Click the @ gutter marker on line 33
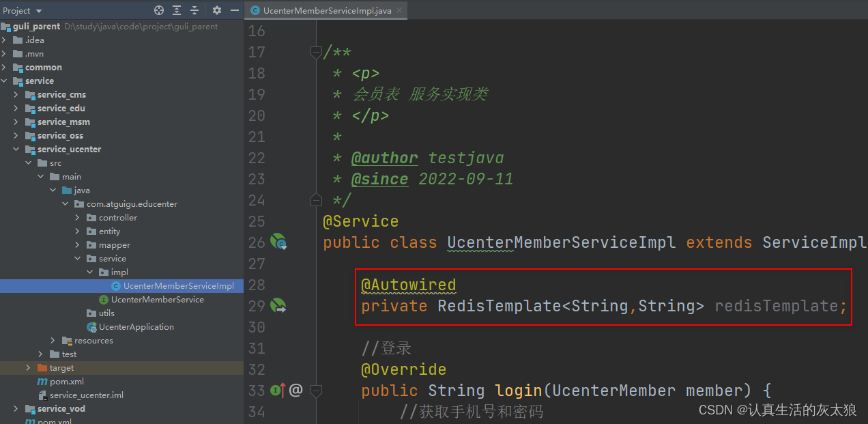The height and width of the screenshot is (424, 868). tap(295, 391)
